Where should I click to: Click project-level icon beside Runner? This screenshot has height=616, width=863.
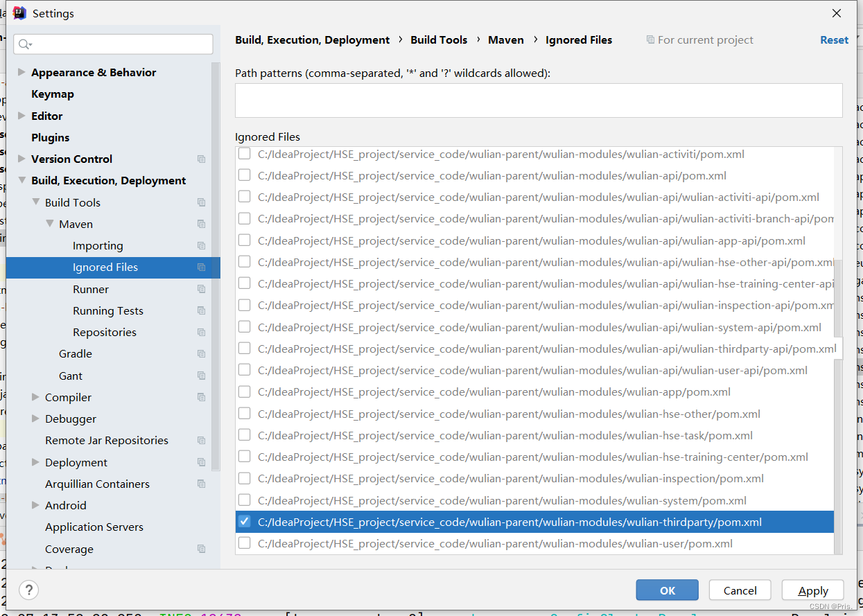point(201,289)
